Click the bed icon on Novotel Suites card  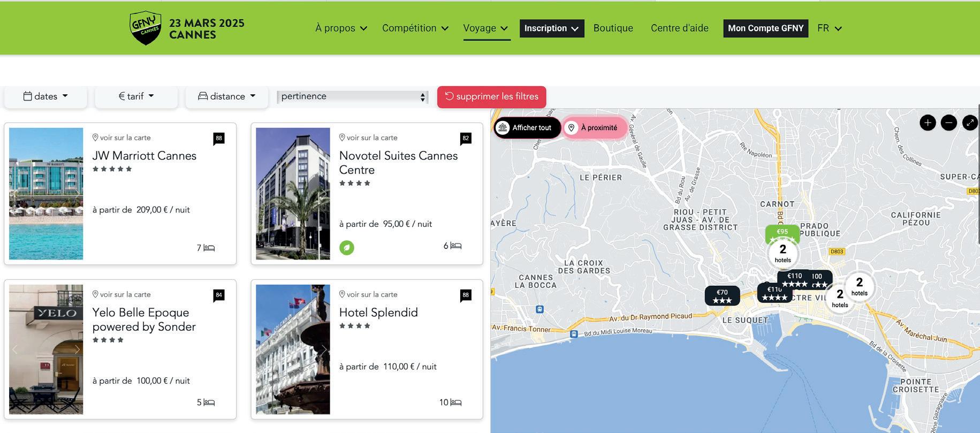point(455,246)
